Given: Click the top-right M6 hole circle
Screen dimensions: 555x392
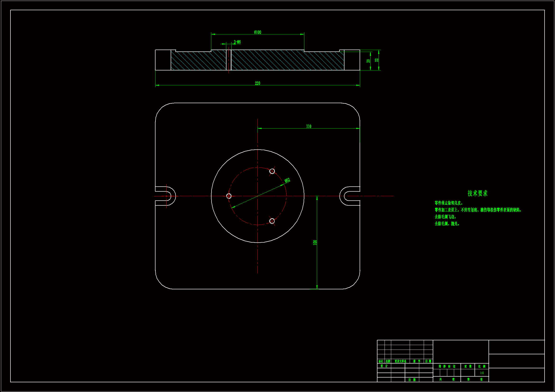Looking at the screenshot, I should (x=272, y=171).
